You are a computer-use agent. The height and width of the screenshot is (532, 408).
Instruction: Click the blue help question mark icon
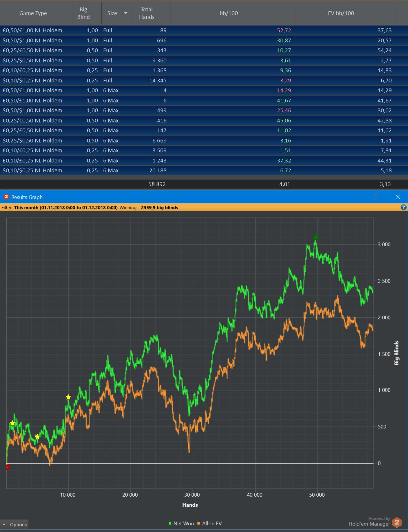click(403, 207)
